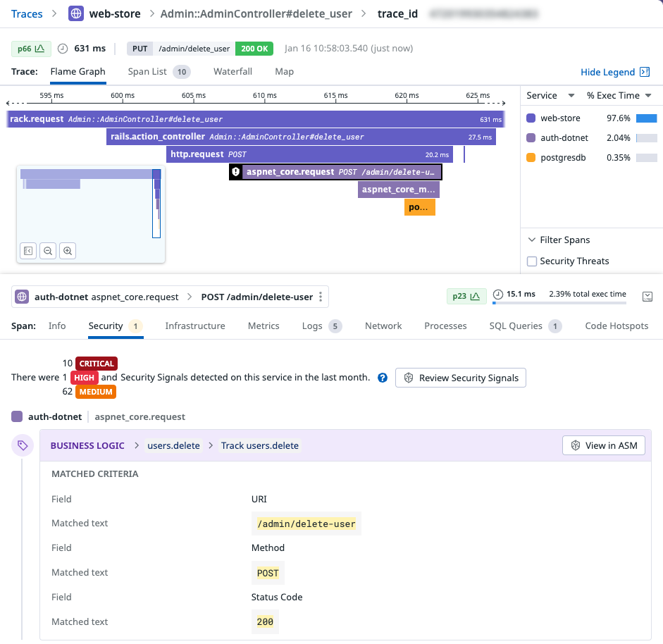Select the Security span tab
Viewport: 663px width, 644px height.
116,326
